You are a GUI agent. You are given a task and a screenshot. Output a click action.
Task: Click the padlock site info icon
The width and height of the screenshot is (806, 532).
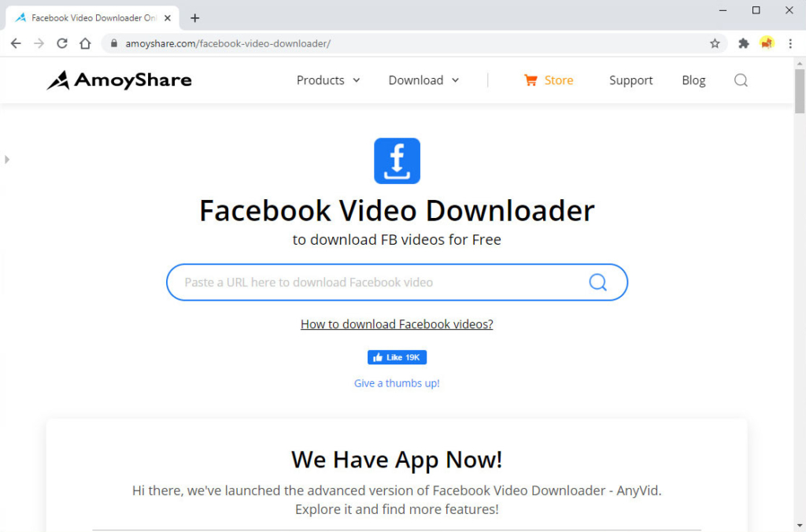pyautogui.click(x=114, y=44)
